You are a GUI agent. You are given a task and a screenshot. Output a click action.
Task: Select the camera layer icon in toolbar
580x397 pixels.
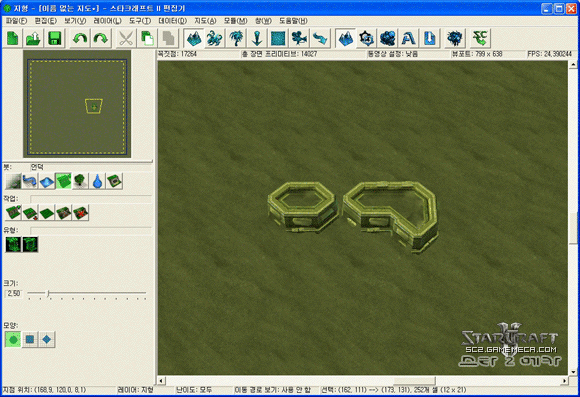tap(299, 38)
